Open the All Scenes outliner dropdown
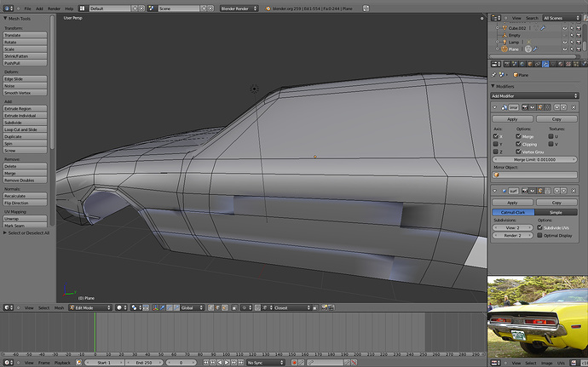This screenshot has height=367, width=588. [562, 18]
